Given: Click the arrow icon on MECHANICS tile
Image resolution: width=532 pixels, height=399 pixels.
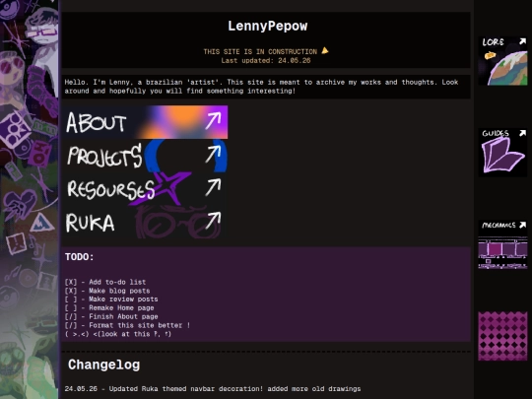Looking at the screenshot, I should [x=522, y=225].
